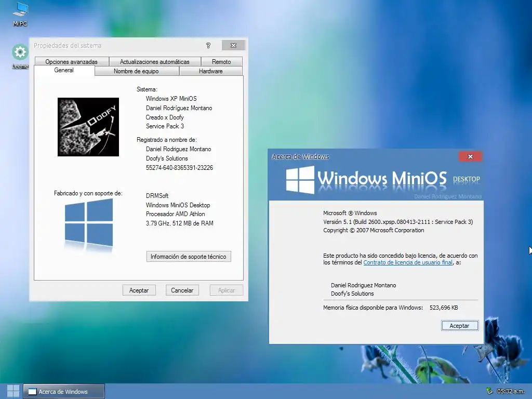Click Cancelar in Propiedades del sistema
This screenshot has height=399, width=532.
point(182,290)
